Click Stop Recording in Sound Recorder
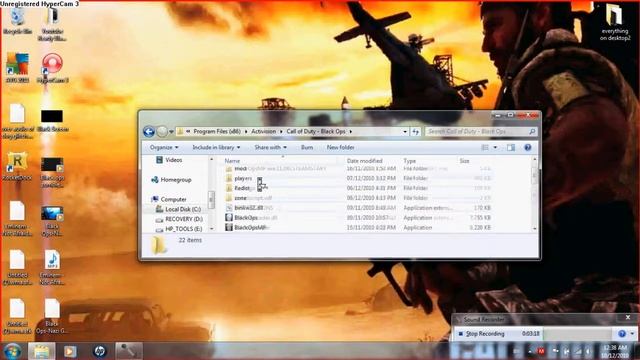 coord(482,334)
